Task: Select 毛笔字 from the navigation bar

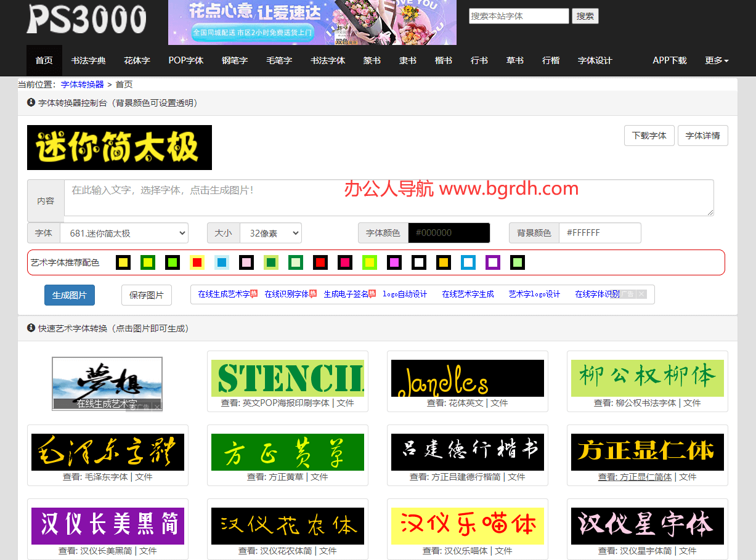Action: pos(278,60)
